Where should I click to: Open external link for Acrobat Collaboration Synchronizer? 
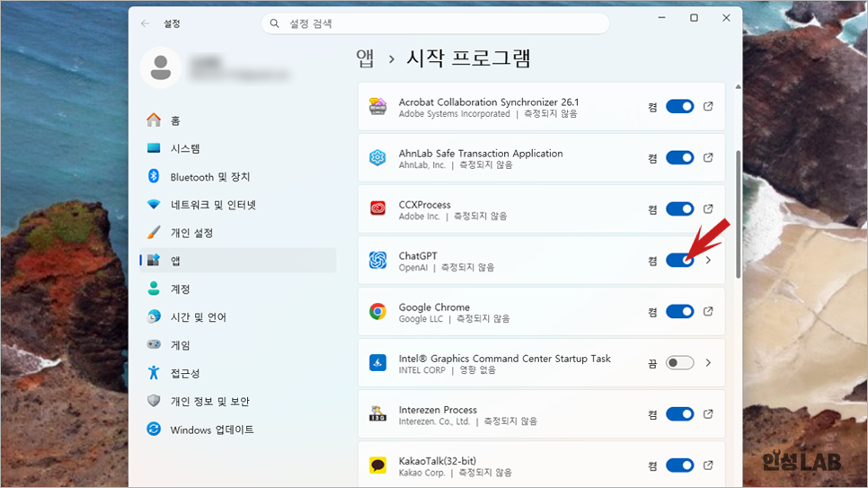coord(708,106)
